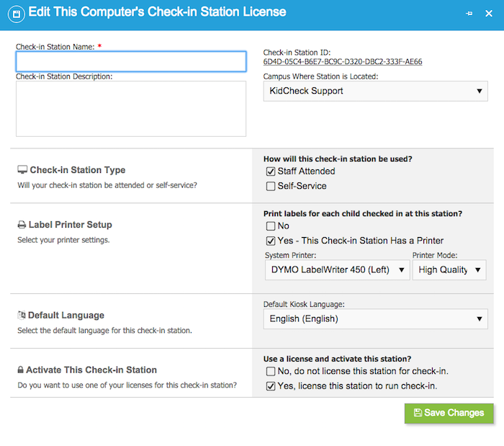Click the calendar icon in dialog header
504x446 pixels.
click(x=17, y=14)
